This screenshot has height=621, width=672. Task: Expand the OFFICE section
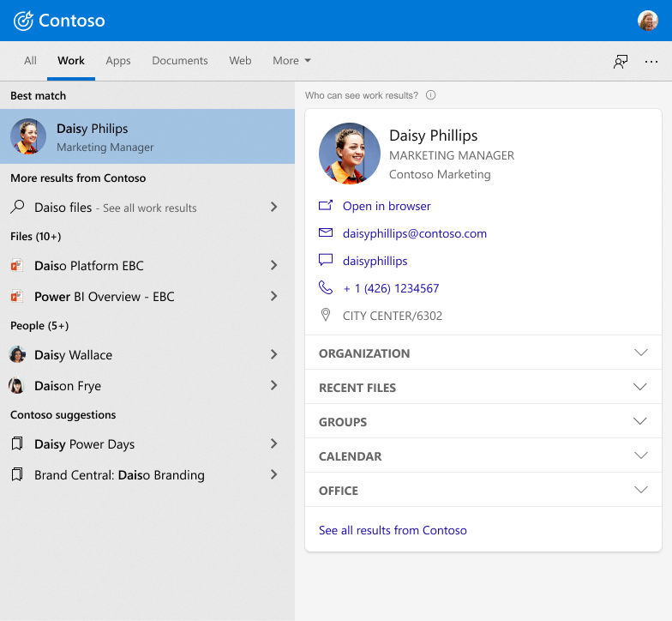point(483,490)
